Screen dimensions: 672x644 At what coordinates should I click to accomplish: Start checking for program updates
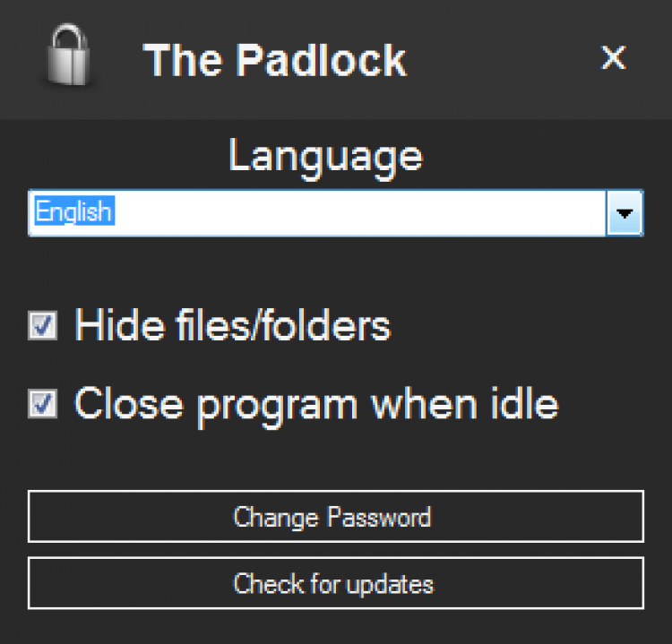click(335, 584)
